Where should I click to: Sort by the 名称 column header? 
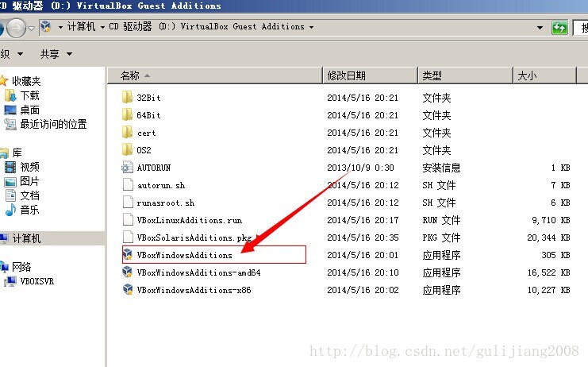coord(215,75)
